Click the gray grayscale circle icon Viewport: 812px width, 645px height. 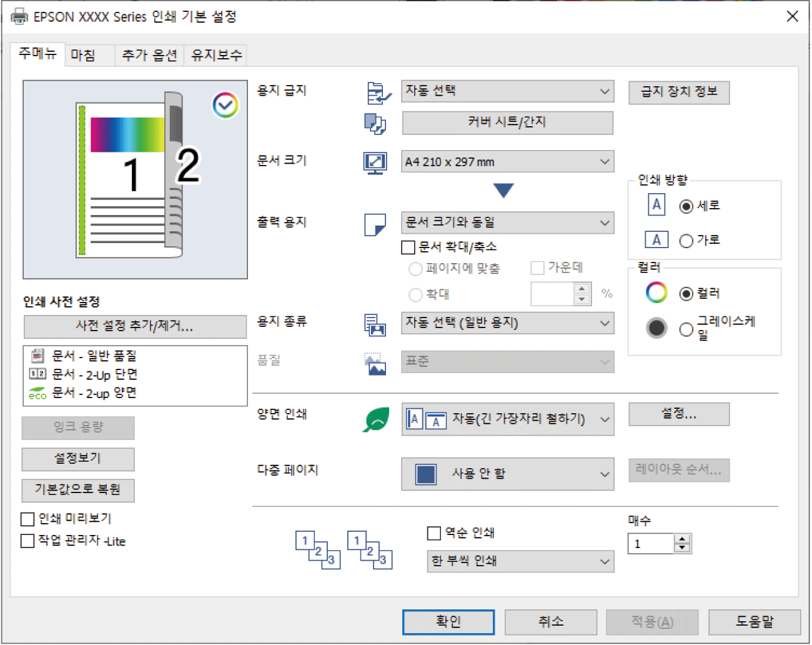656,327
